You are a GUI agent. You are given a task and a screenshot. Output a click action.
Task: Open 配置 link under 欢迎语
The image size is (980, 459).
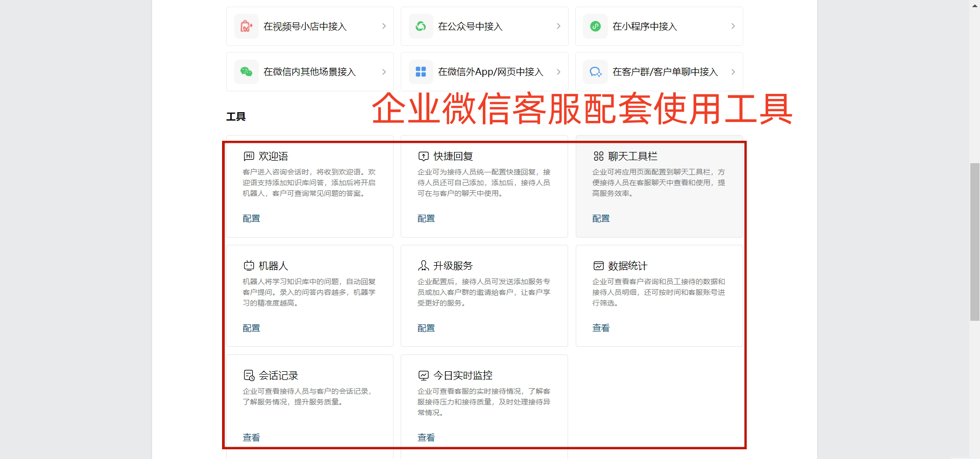click(251, 218)
